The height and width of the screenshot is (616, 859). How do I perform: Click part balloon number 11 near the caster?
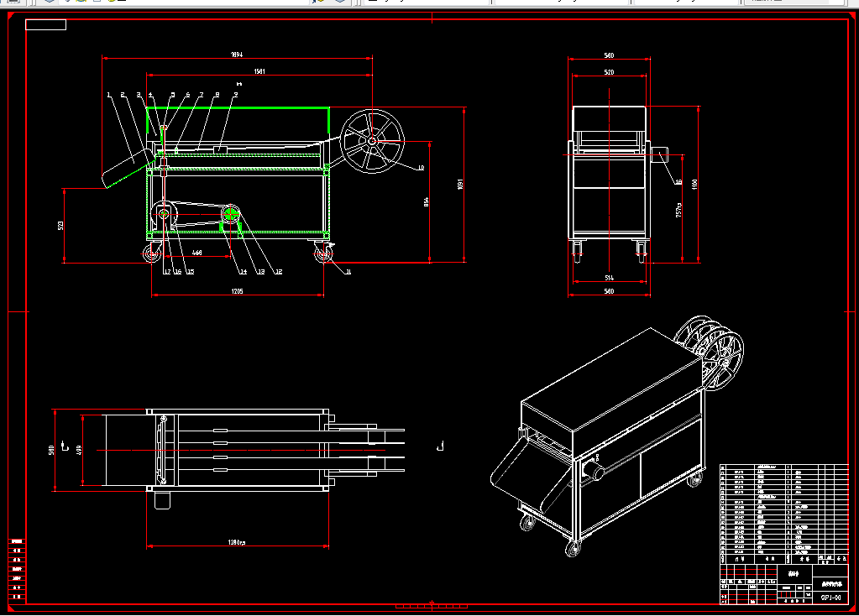348,272
